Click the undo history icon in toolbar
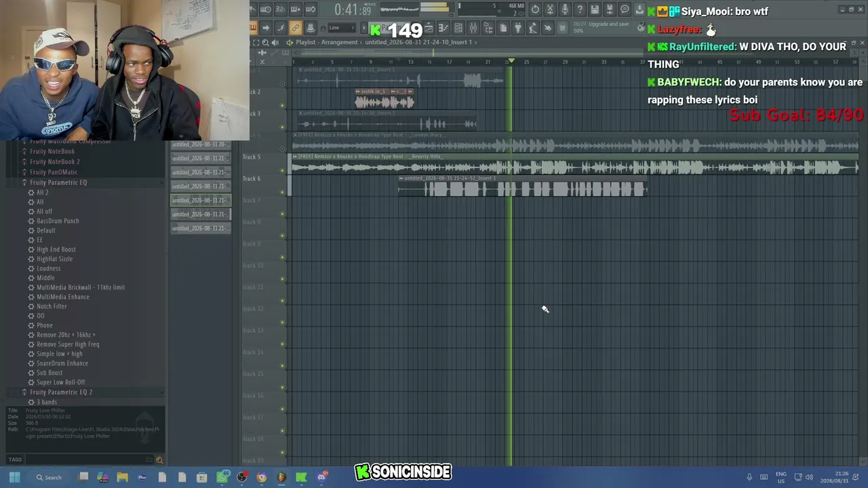Screen dimensions: 868x488 click(x=535, y=9)
